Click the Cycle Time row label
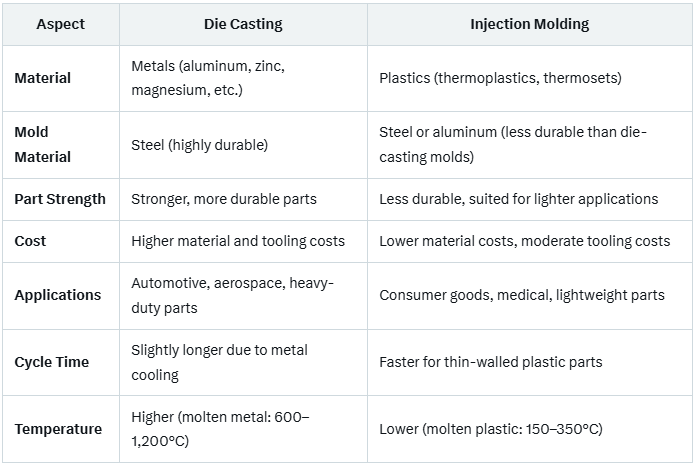Image resolution: width=700 pixels, height=466 pixels. click(x=52, y=362)
